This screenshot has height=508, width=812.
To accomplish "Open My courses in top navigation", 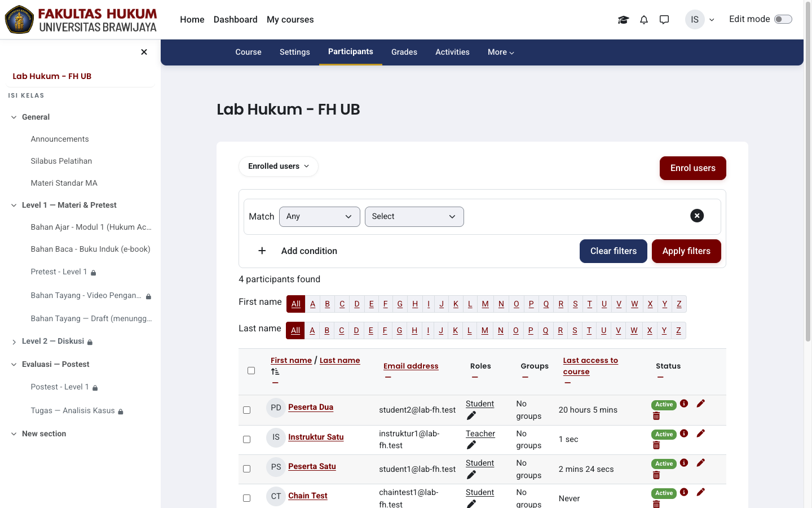I will (290, 20).
